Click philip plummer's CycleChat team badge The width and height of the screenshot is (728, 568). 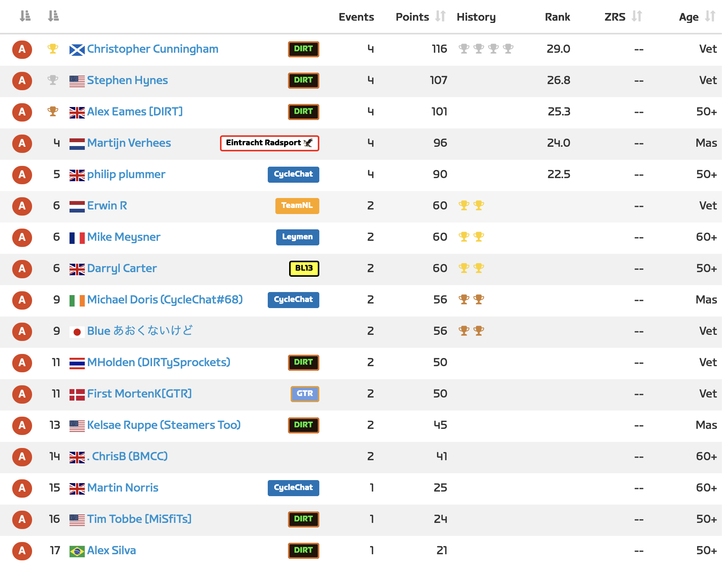(x=293, y=174)
